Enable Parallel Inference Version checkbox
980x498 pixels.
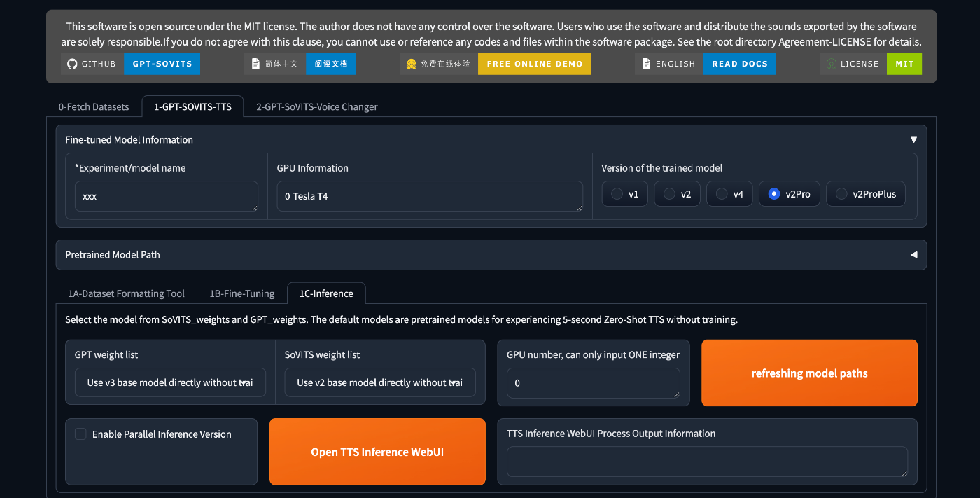(x=80, y=434)
